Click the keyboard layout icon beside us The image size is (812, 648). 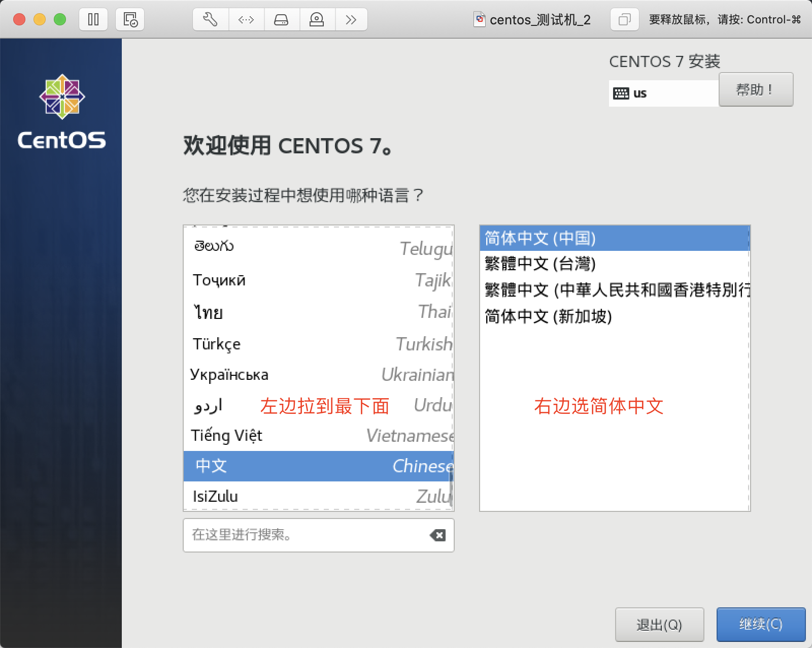click(x=621, y=93)
